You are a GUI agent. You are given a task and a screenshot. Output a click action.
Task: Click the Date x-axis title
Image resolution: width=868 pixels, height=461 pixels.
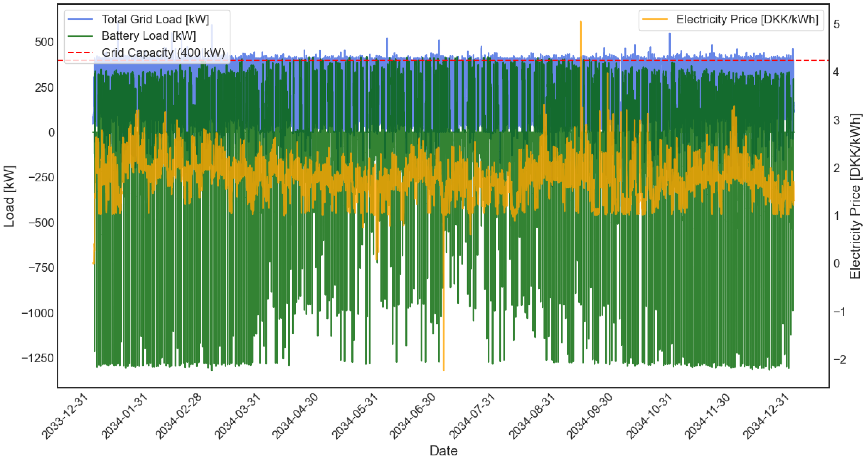point(444,451)
